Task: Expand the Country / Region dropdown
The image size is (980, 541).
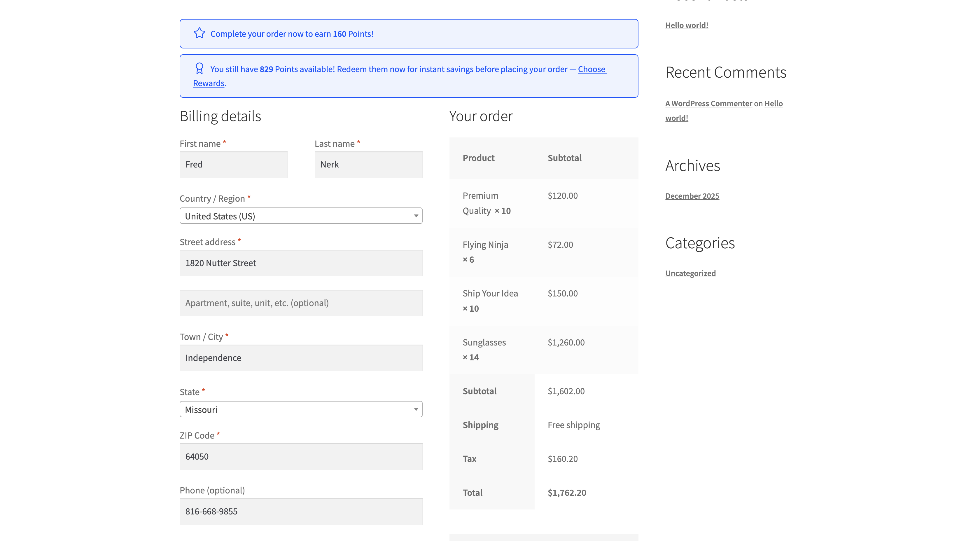Action: coord(297,216)
